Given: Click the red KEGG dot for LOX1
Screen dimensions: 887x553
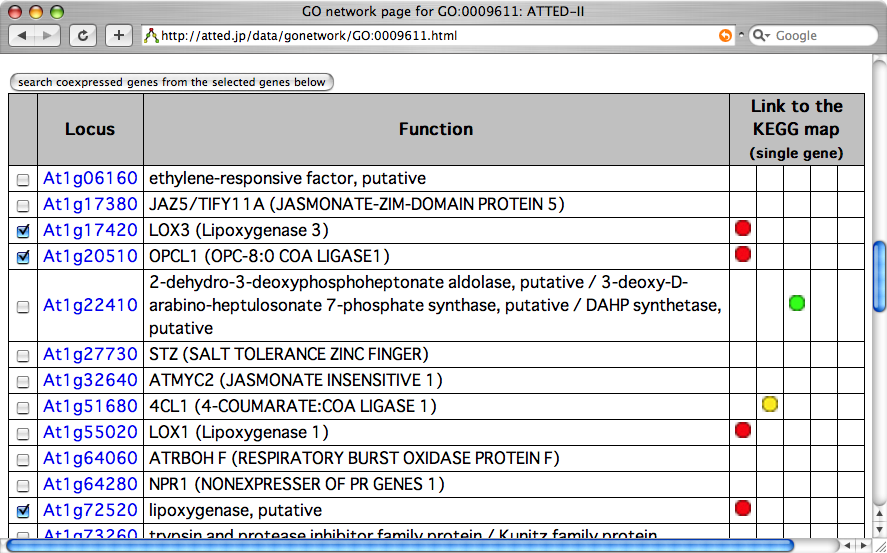Looking at the screenshot, I should [x=742, y=430].
